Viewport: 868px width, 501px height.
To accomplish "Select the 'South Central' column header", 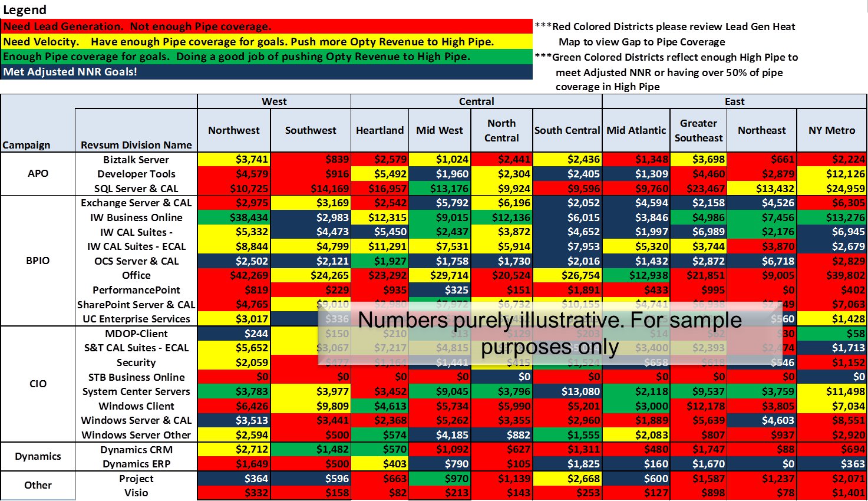I will click(x=567, y=130).
